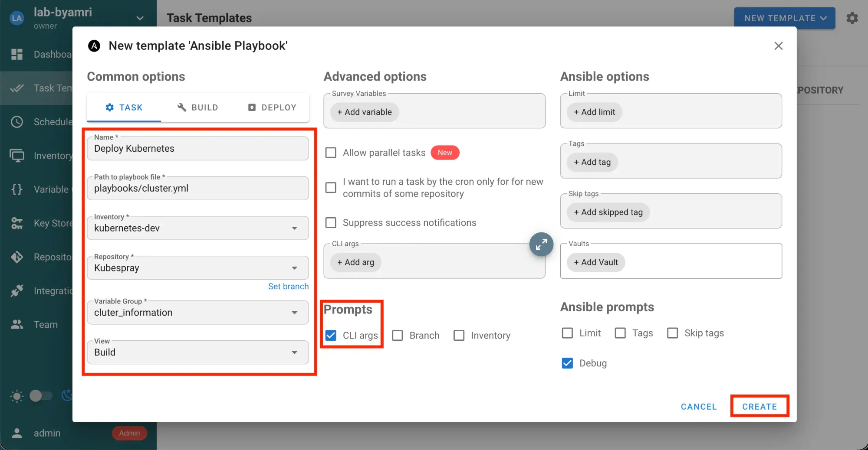Click the Set branch link
868x450 pixels.
pos(288,287)
